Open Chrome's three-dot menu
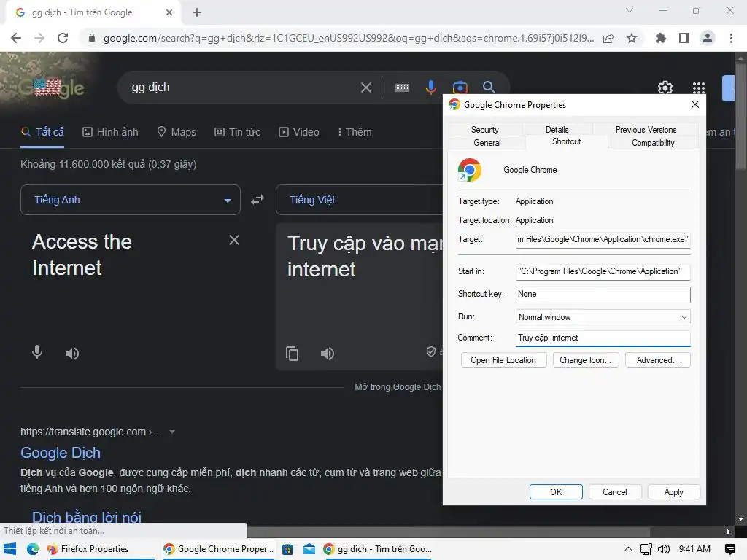This screenshot has width=747, height=560. [x=731, y=38]
